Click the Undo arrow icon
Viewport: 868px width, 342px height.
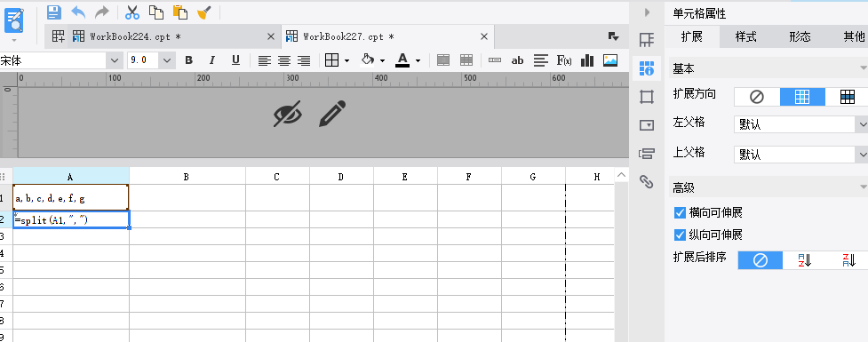(x=78, y=12)
